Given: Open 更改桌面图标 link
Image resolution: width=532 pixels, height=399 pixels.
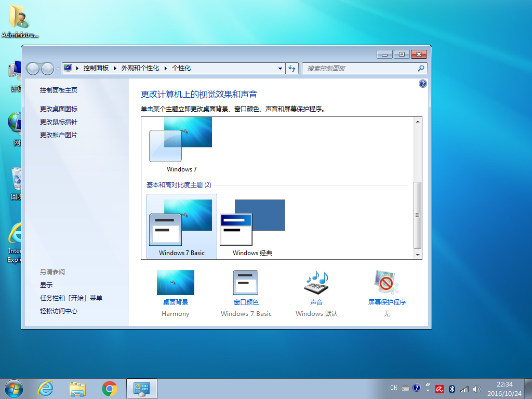Looking at the screenshot, I should tap(58, 109).
